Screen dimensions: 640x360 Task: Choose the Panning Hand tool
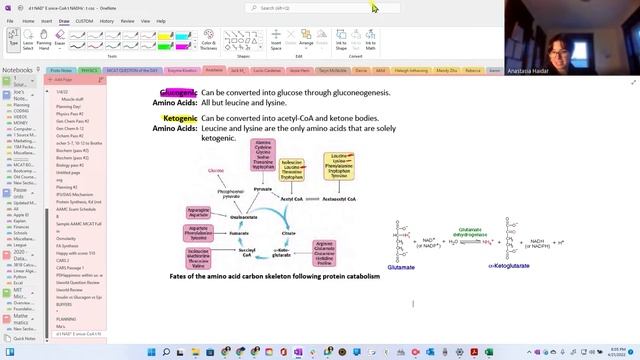click(44, 40)
